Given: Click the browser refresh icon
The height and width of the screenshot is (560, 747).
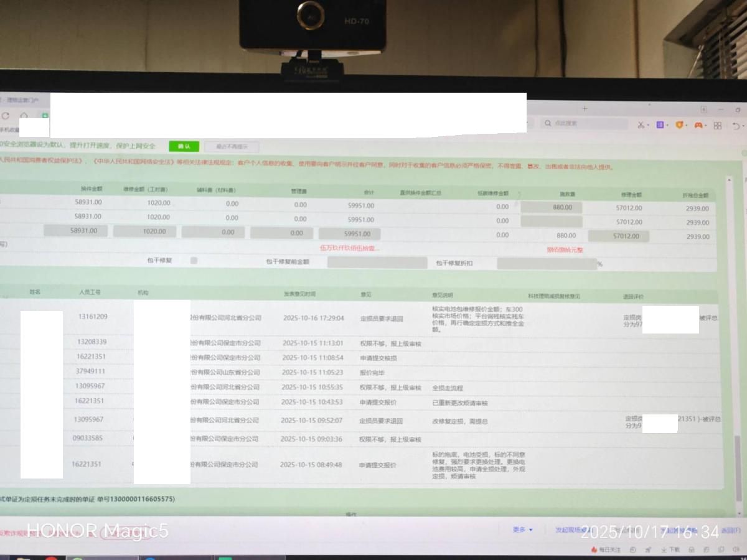Looking at the screenshot, I should coord(6,116).
